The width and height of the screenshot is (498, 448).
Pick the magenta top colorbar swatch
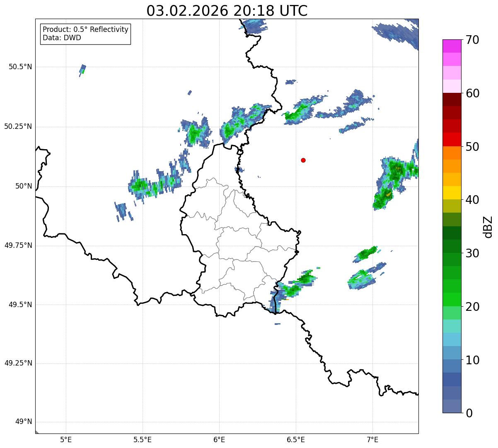[452, 46]
